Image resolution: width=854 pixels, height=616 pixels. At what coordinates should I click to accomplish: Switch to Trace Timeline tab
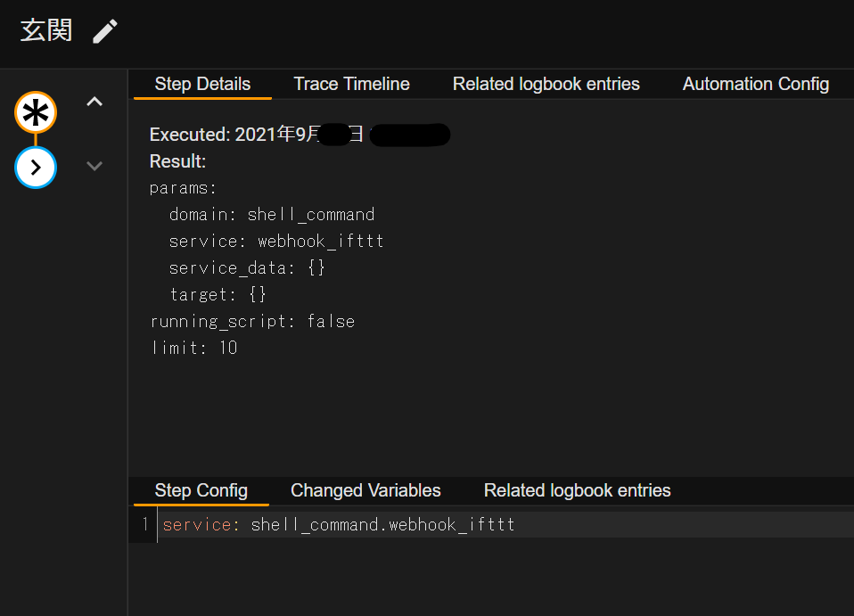coord(351,85)
